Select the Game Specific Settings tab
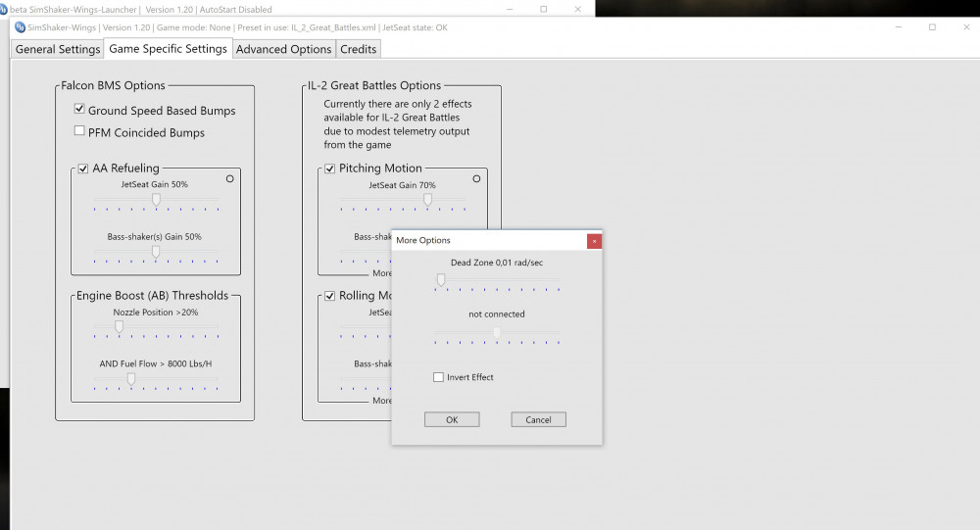 168,48
